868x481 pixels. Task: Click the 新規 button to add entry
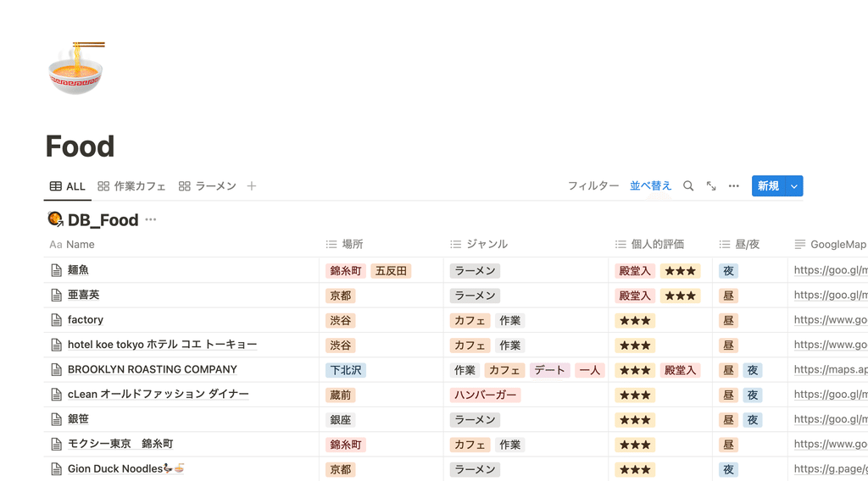(768, 185)
